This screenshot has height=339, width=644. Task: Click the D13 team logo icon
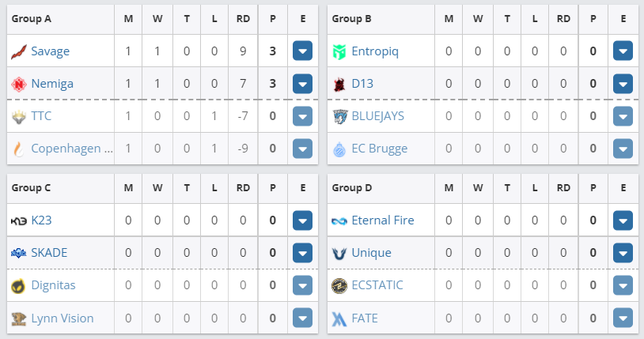pos(339,84)
